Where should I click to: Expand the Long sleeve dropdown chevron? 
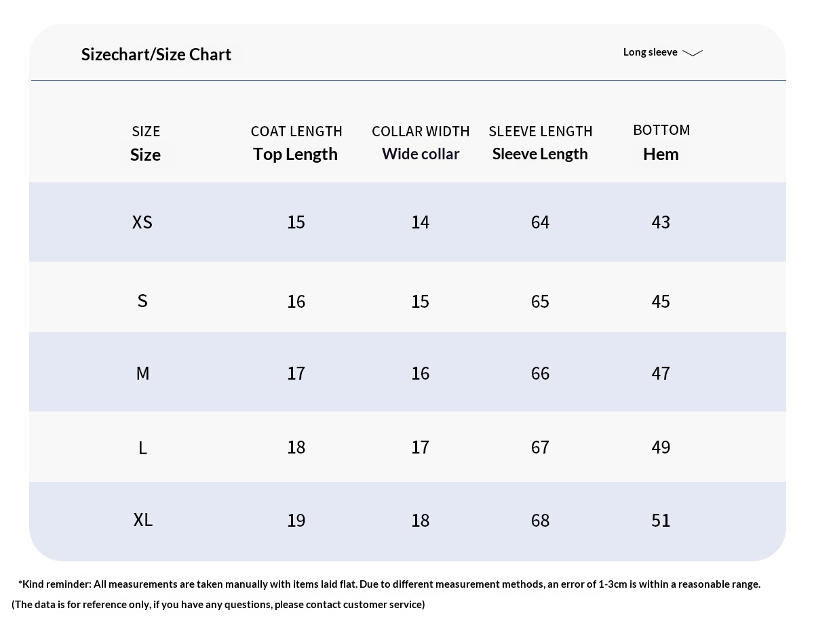693,53
